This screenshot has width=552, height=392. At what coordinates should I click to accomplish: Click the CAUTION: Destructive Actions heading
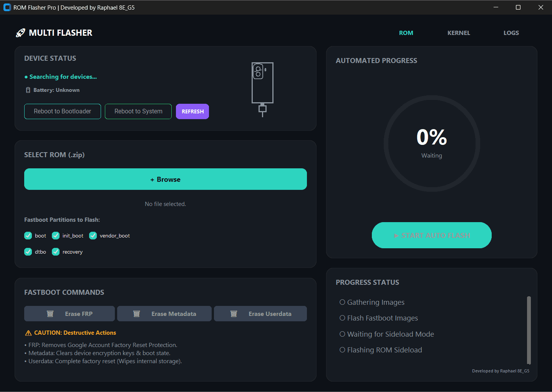point(75,333)
